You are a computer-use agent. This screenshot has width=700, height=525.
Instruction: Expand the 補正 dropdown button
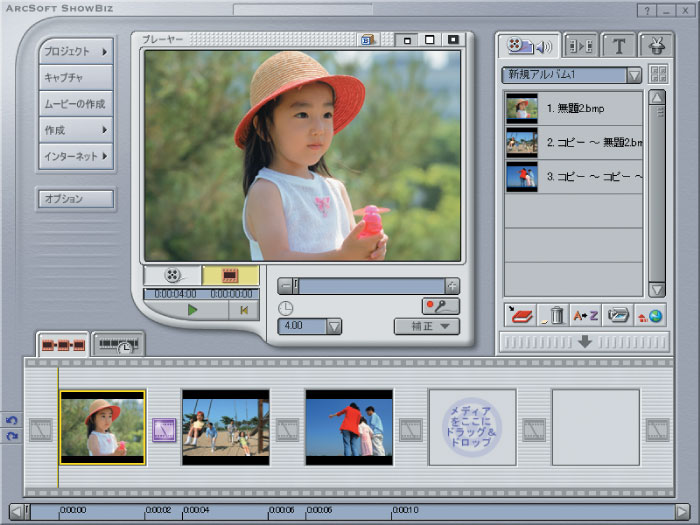pyautogui.click(x=427, y=326)
